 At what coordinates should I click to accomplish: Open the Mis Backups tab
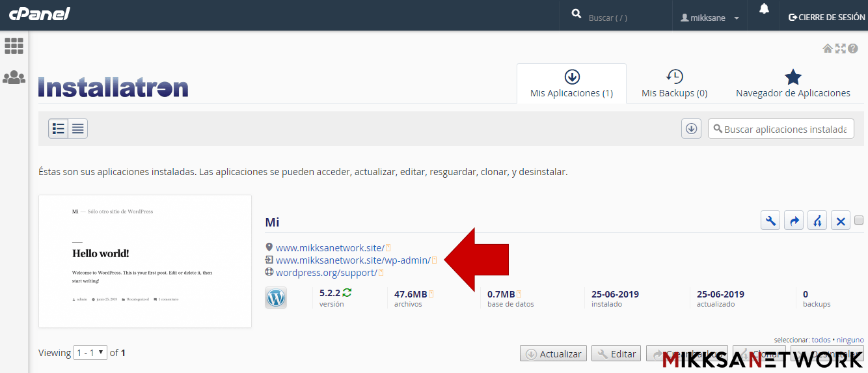point(674,83)
